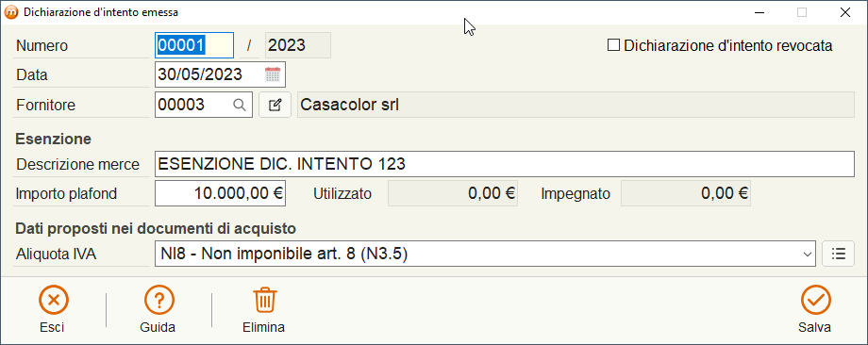Click the Casacolor srl supplier name box
The image size is (868, 345).
[576, 105]
